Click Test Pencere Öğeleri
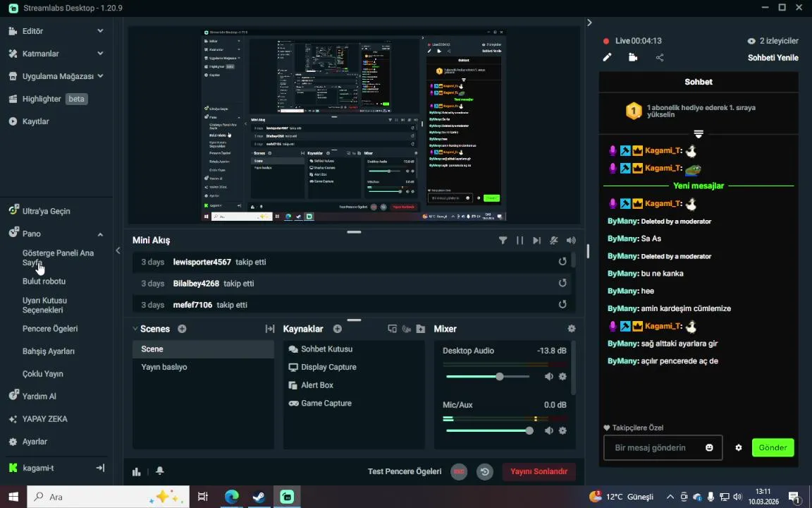The width and height of the screenshot is (812, 508). 405,471
